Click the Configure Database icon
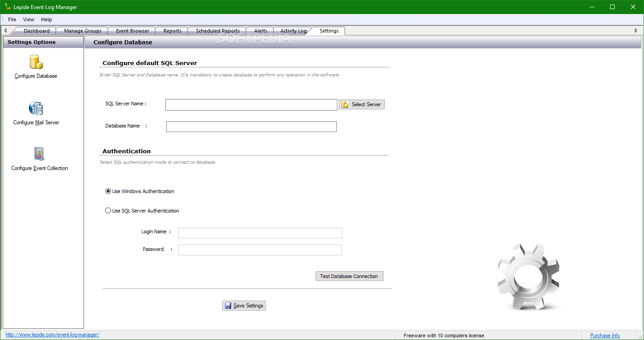 [36, 62]
